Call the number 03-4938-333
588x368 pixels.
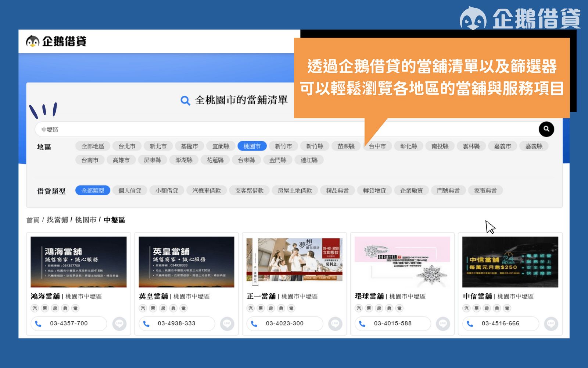(177, 323)
